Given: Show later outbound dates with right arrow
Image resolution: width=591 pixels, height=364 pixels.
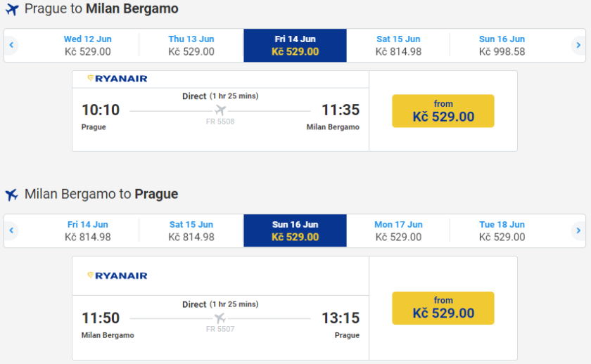Looking at the screenshot, I should click(578, 46).
